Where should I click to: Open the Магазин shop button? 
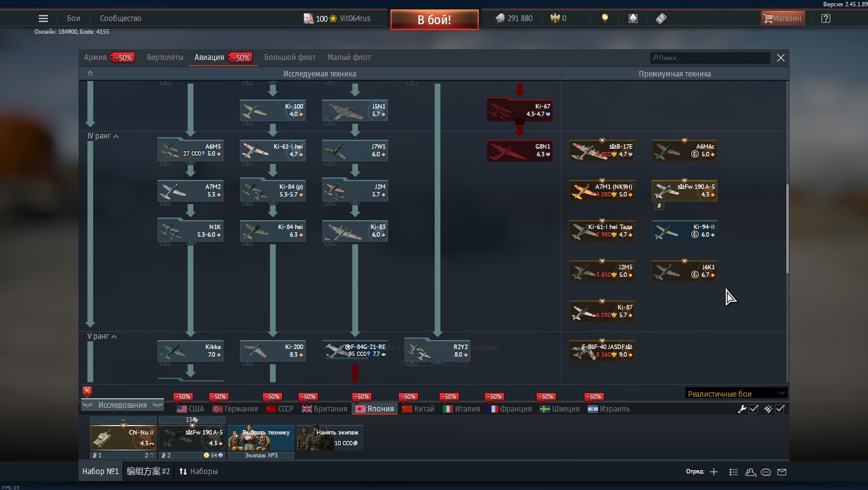(x=782, y=19)
